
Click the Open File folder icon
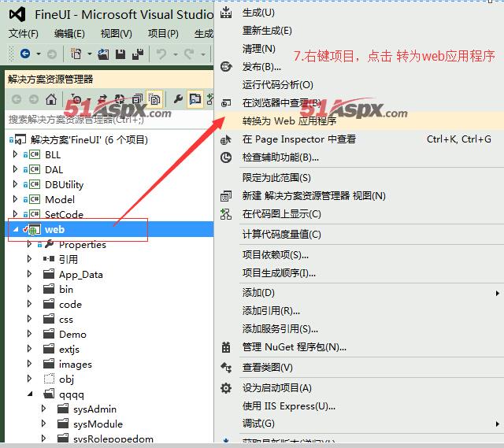[103, 54]
